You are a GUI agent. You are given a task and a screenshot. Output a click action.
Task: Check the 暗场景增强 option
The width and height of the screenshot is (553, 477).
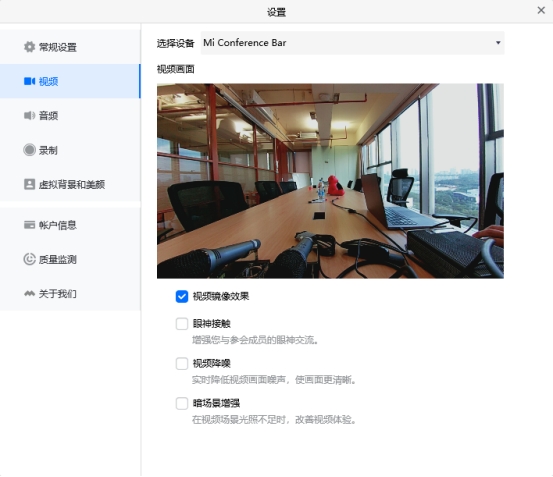182,403
